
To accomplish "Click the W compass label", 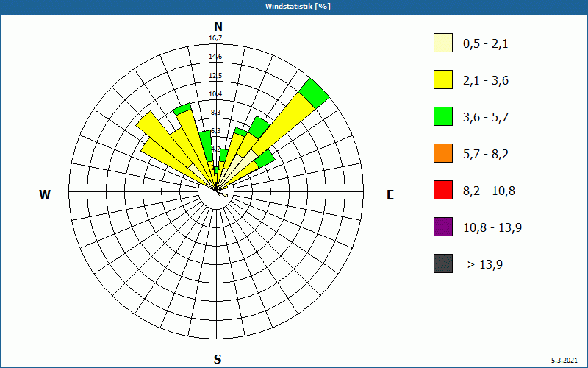I will click(45, 194).
